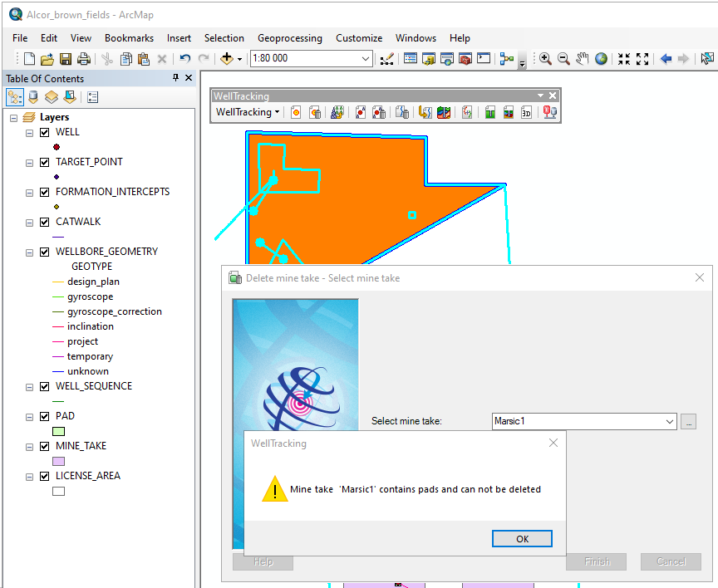Collapse the PAD layer legend

29,417
